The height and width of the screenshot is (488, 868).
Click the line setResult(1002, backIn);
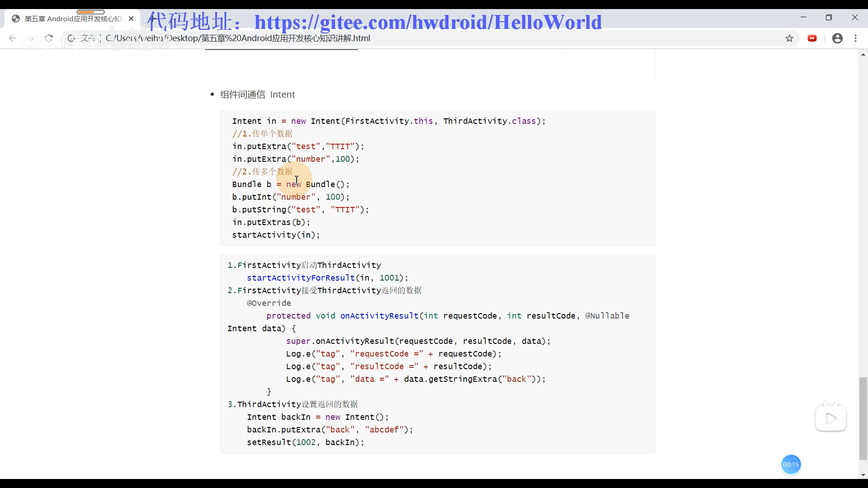[306, 442]
